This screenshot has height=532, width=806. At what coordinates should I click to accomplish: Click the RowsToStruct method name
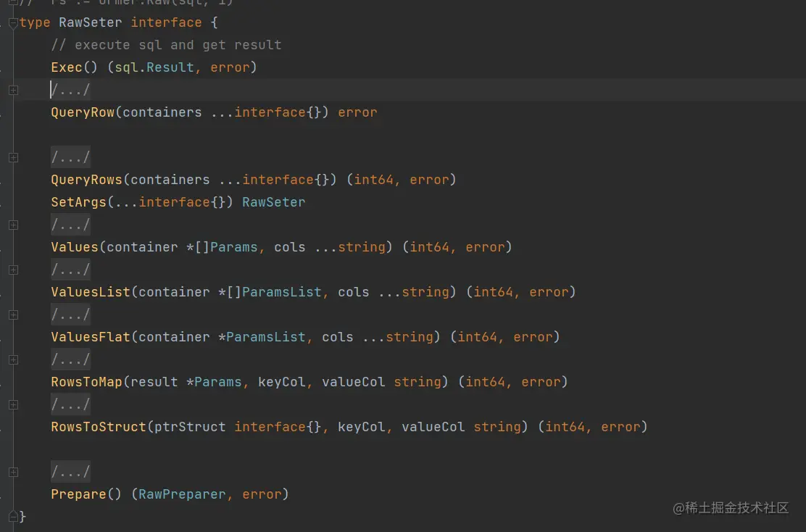click(99, 427)
